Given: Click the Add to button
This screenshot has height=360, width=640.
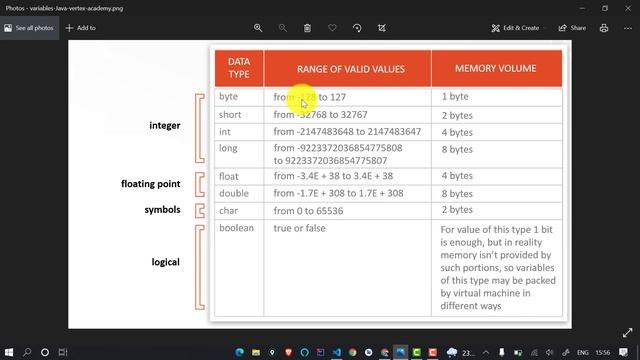Looking at the screenshot, I should pos(80,28).
